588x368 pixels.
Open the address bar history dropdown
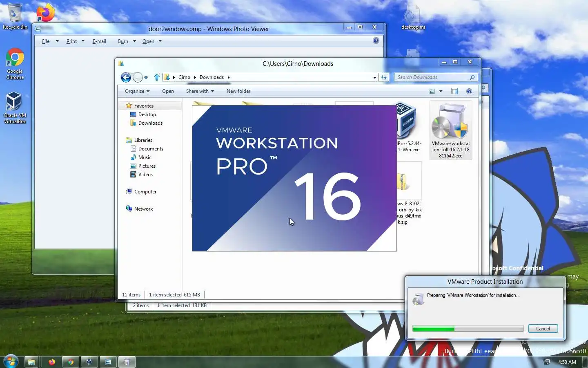374,77
